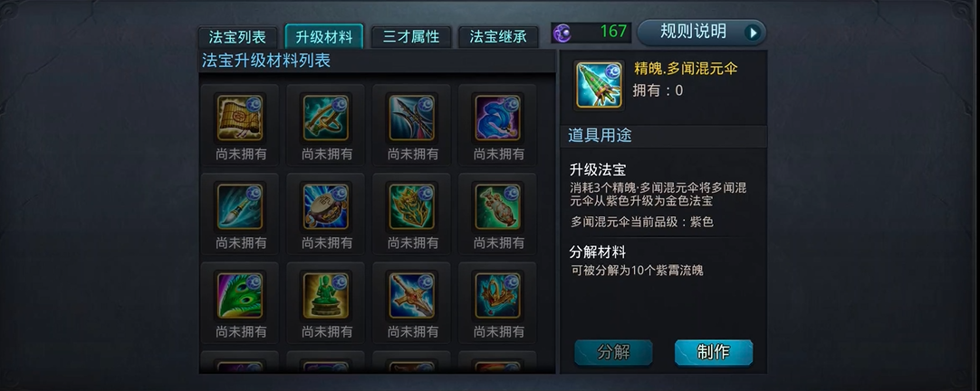Click the 分解 button
Screen dimensions: 980x391
(613, 352)
